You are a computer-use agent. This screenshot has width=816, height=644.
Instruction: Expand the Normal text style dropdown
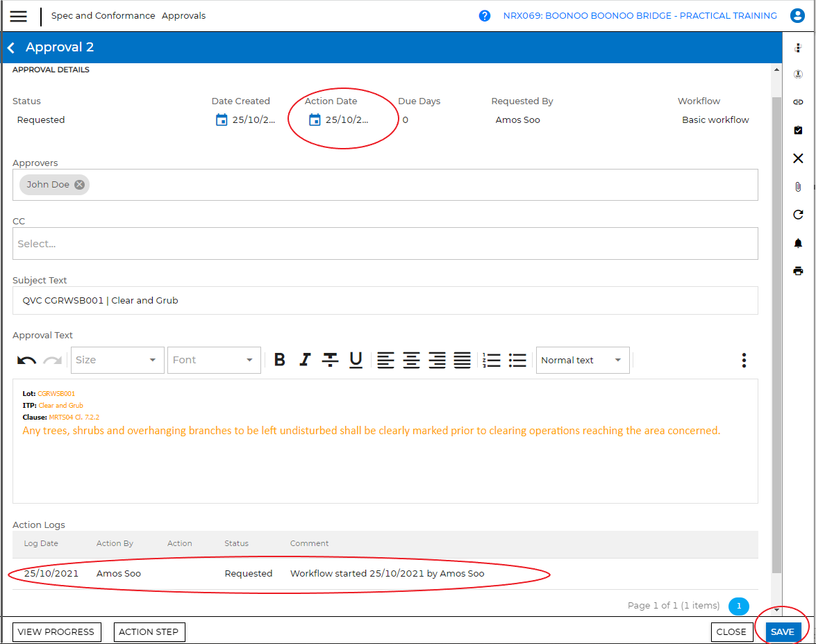point(582,360)
